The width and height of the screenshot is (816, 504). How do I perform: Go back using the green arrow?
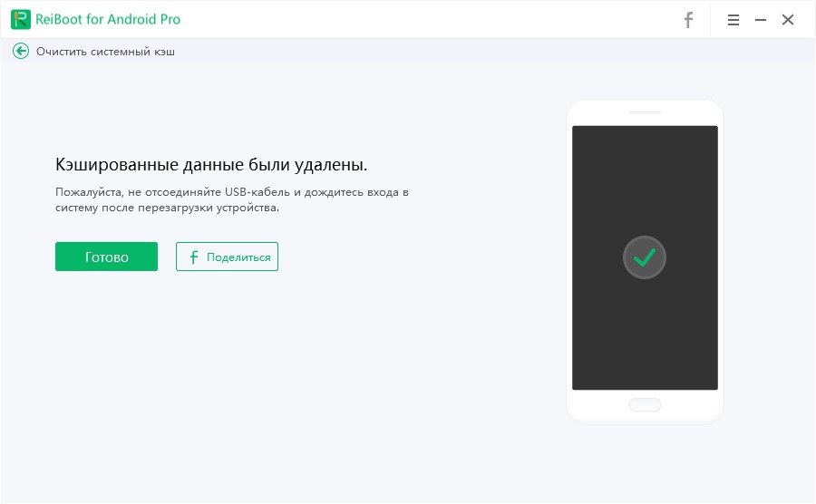[x=21, y=51]
